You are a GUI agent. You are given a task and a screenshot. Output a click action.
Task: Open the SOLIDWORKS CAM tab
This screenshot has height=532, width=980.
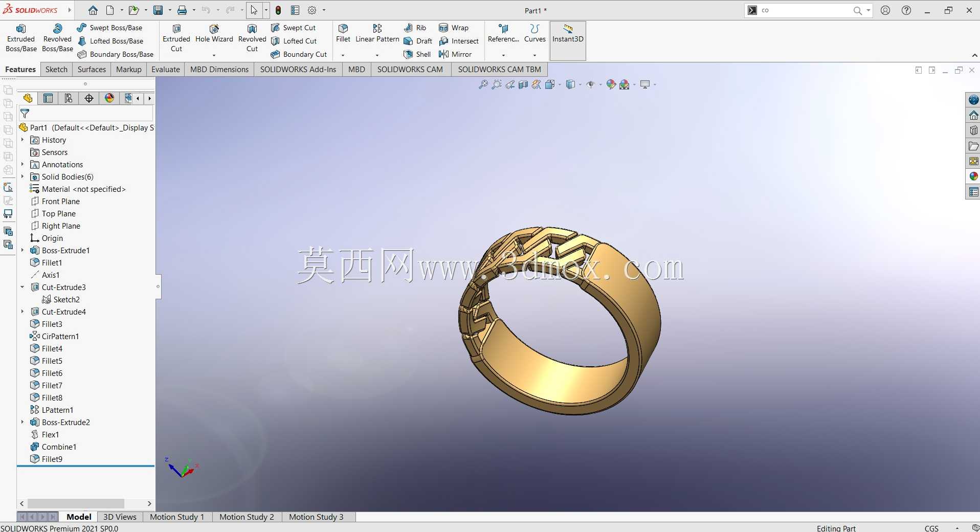pos(410,70)
